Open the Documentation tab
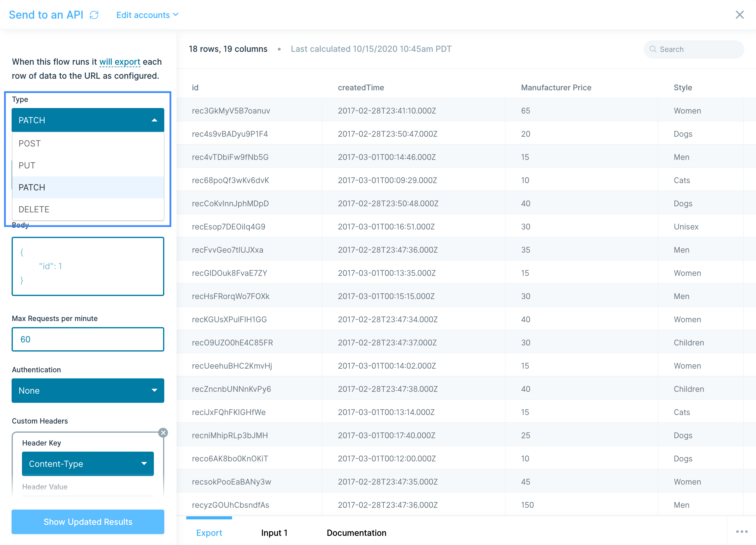The width and height of the screenshot is (756, 545). tap(356, 533)
